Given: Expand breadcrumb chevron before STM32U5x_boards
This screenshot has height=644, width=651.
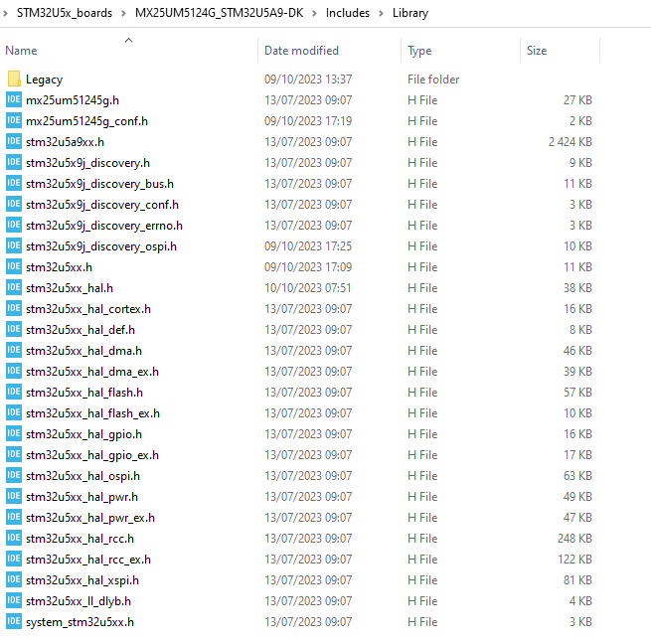Looking at the screenshot, I should tap(5, 13).
